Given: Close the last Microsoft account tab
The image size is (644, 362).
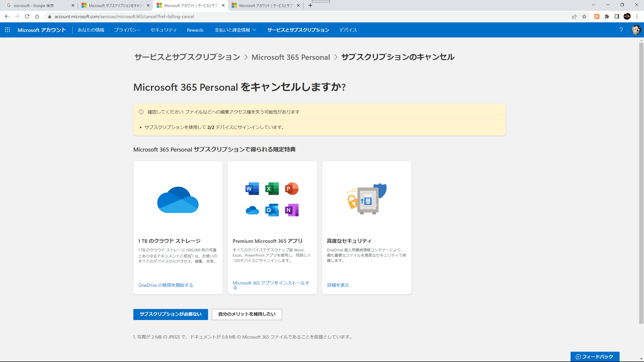Looking at the screenshot, I should [298, 5].
